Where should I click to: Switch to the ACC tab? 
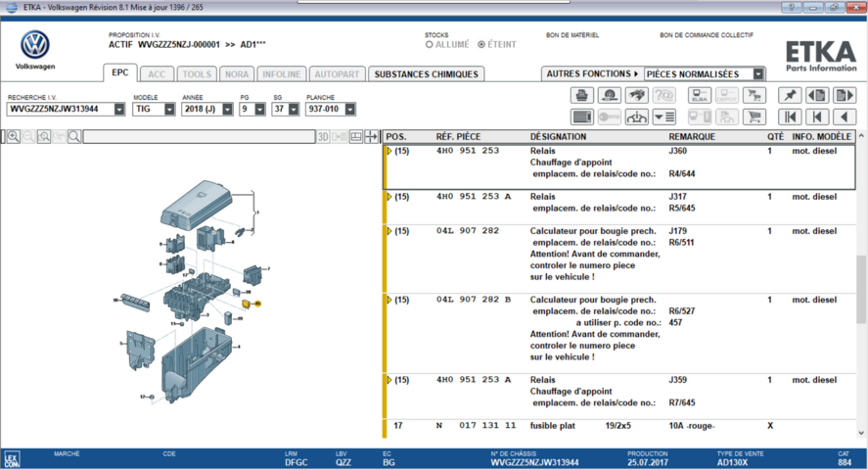click(157, 74)
